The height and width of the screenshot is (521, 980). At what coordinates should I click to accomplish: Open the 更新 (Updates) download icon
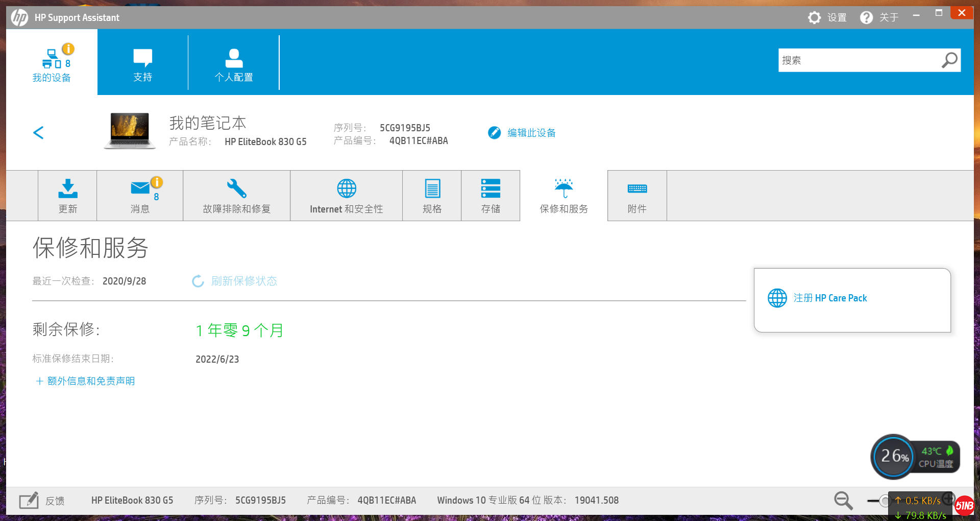[67, 188]
